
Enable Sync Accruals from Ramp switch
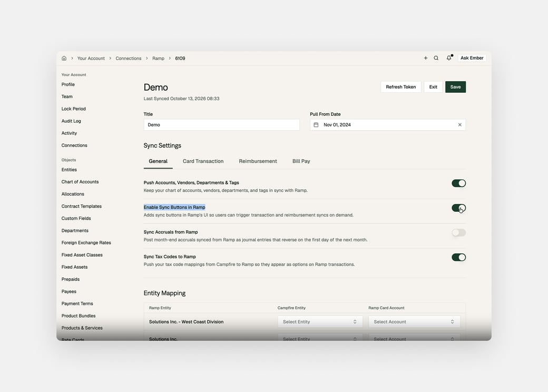(x=458, y=233)
